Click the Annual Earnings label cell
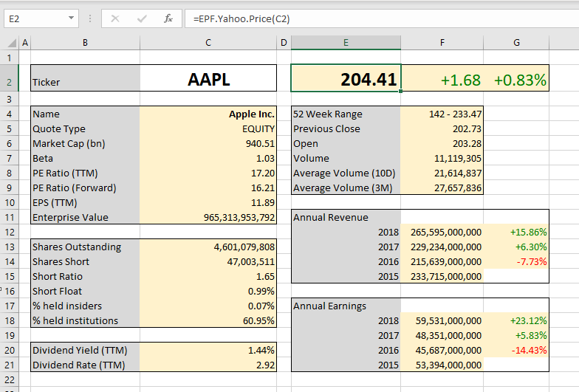The image size is (579, 392). 346,306
